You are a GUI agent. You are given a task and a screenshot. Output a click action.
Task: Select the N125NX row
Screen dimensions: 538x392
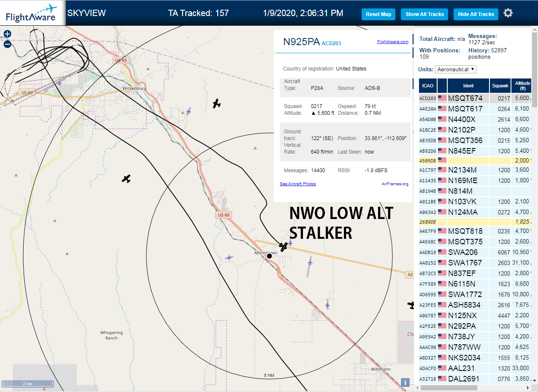(x=476, y=316)
